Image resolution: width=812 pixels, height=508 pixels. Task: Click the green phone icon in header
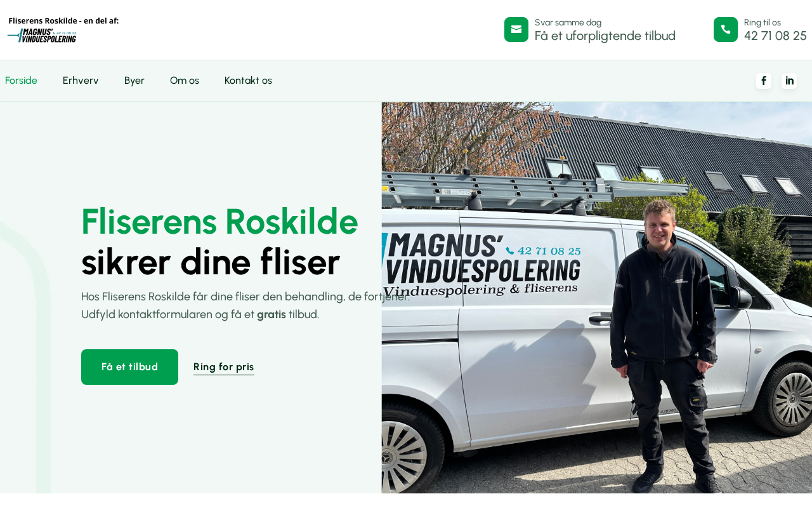(726, 30)
